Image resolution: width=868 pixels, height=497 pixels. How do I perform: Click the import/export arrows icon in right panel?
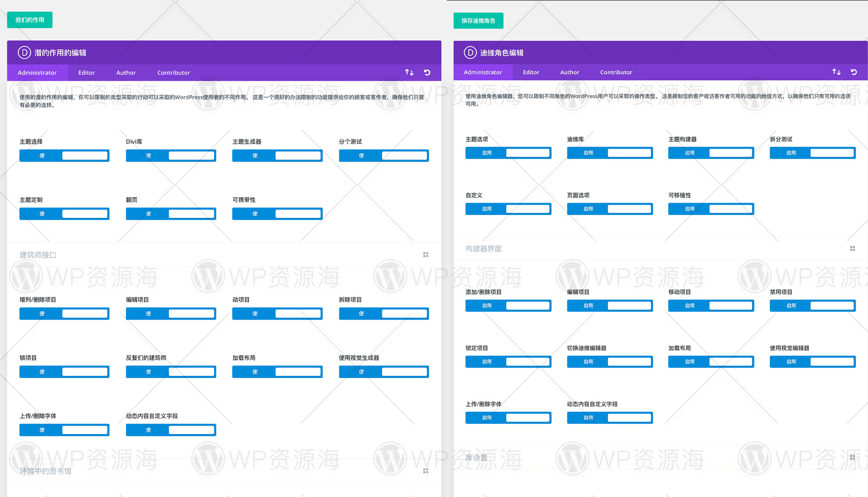[x=836, y=72]
